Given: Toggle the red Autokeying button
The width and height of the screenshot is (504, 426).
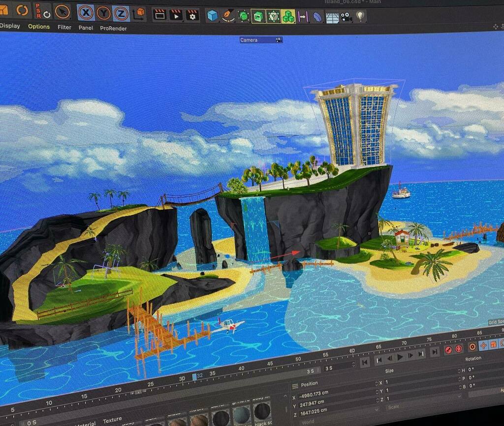Looking at the screenshot, I should coord(459,348).
